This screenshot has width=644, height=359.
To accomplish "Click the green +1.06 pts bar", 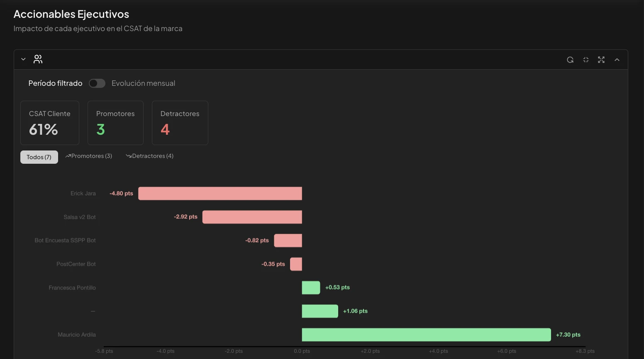I will (x=320, y=311).
